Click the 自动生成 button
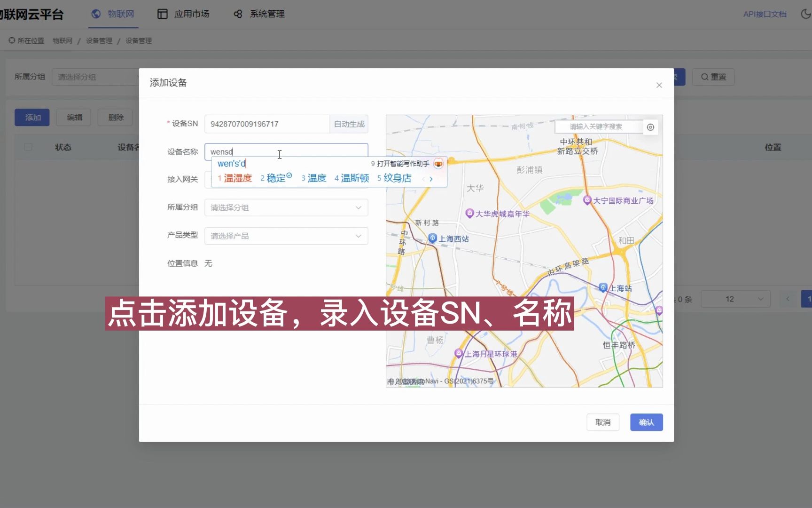This screenshot has width=812, height=508. pos(349,124)
